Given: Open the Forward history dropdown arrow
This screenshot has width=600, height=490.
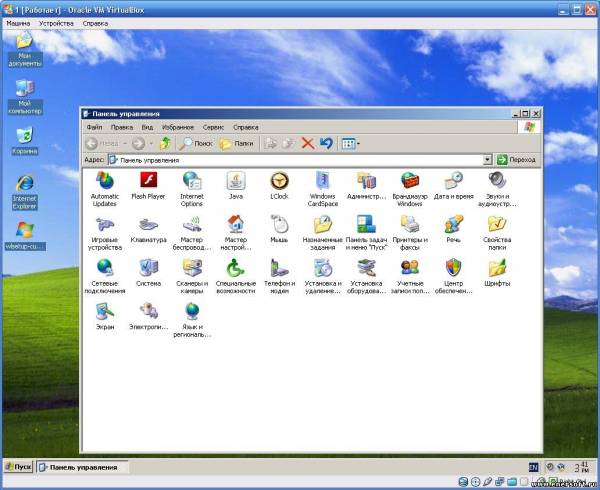Looking at the screenshot, I should tap(151, 144).
